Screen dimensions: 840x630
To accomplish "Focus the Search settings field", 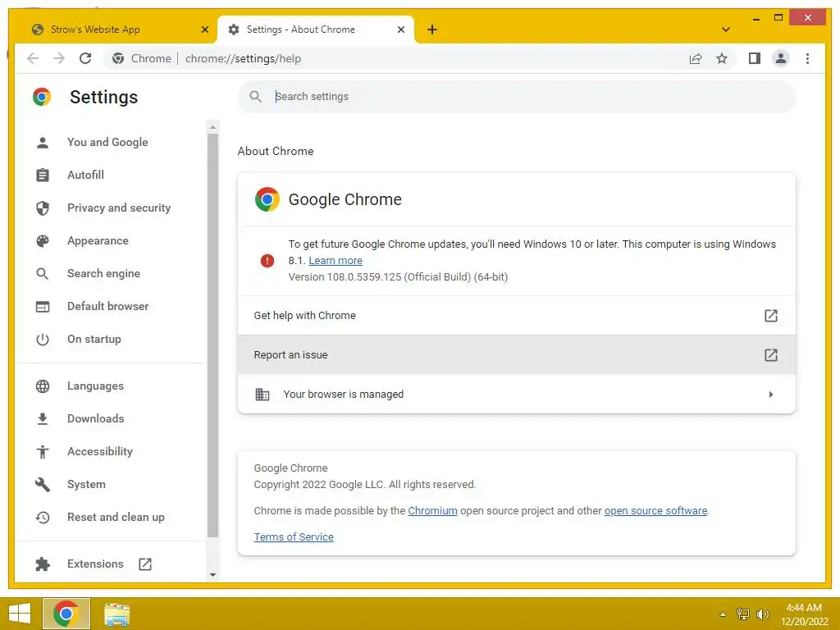I will [x=517, y=97].
